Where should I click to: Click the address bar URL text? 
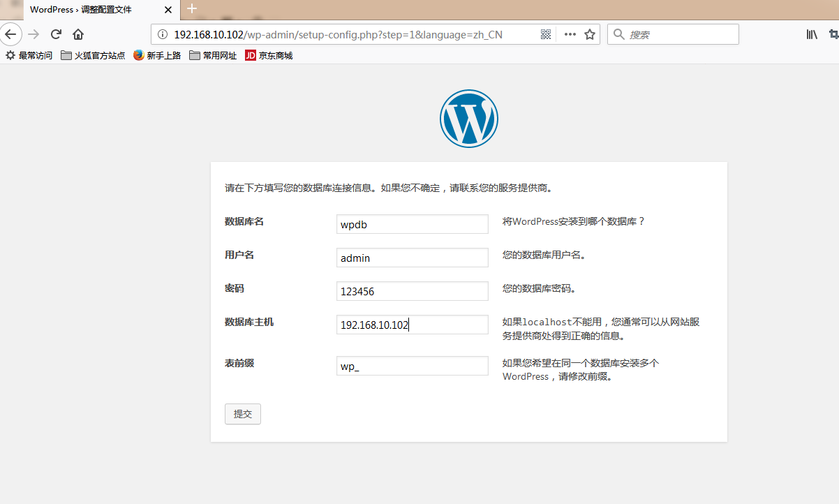pos(338,34)
